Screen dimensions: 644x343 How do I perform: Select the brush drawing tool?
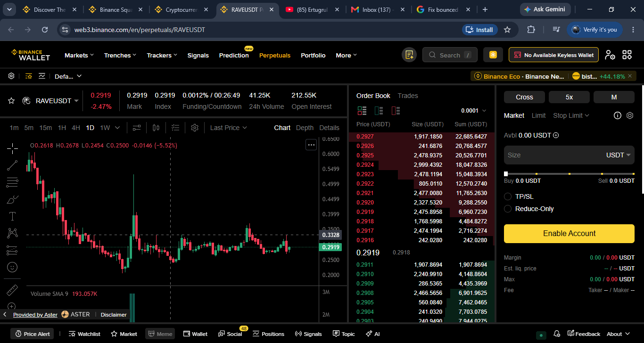tap(12, 199)
